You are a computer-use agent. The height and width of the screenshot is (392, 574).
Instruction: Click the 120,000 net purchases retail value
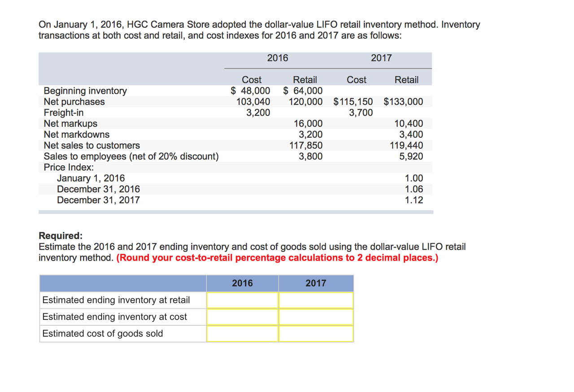(x=305, y=102)
